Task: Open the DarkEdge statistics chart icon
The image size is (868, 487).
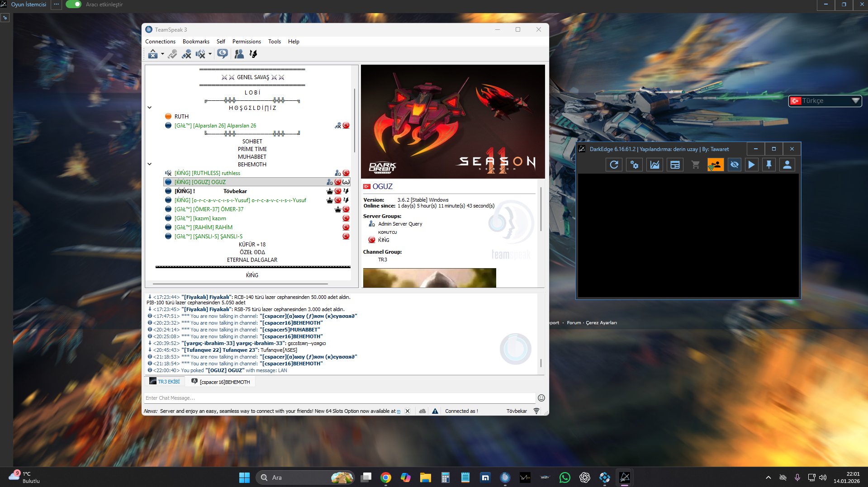Action: pyautogui.click(x=655, y=165)
